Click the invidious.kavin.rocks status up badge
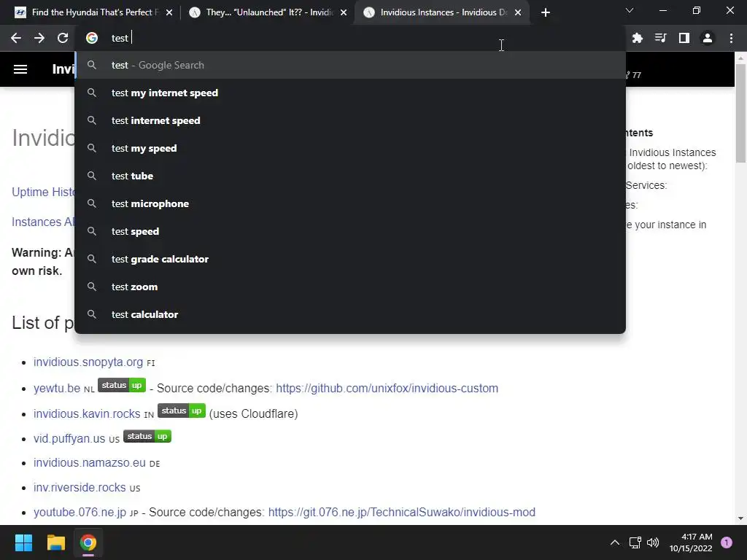This screenshot has width=747, height=560. pyautogui.click(x=182, y=411)
